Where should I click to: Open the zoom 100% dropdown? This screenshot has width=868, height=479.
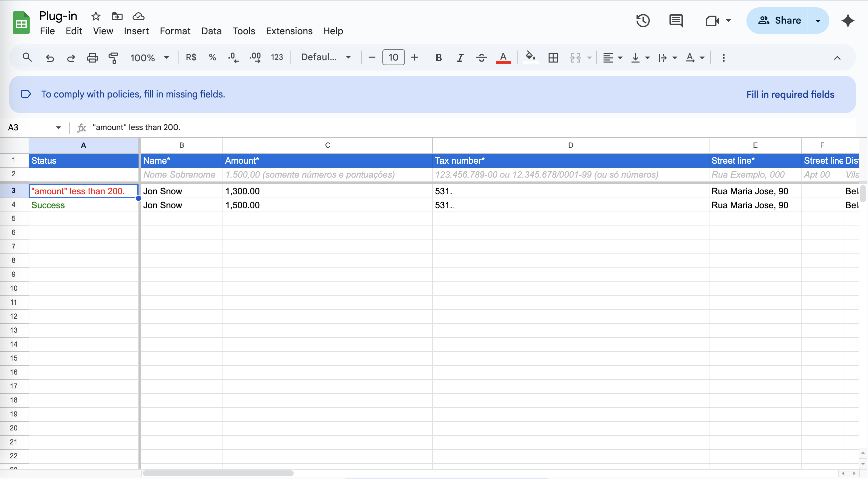point(149,58)
